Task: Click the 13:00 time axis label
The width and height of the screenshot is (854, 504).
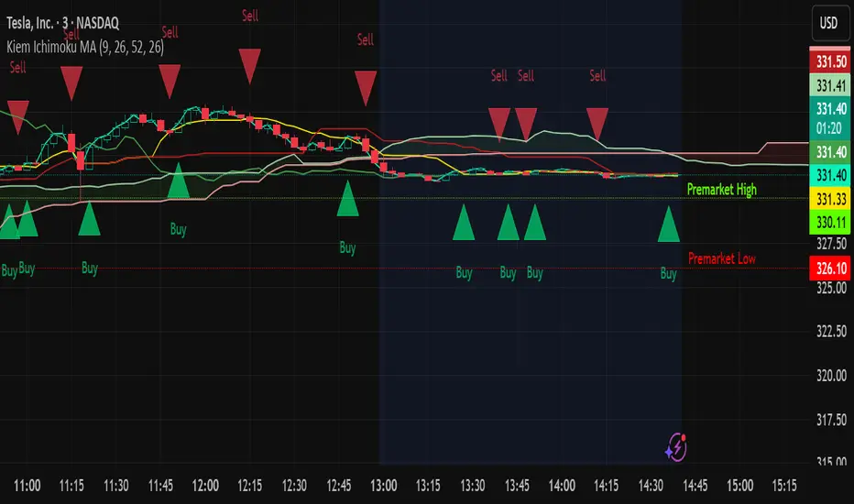Action: coord(383,485)
